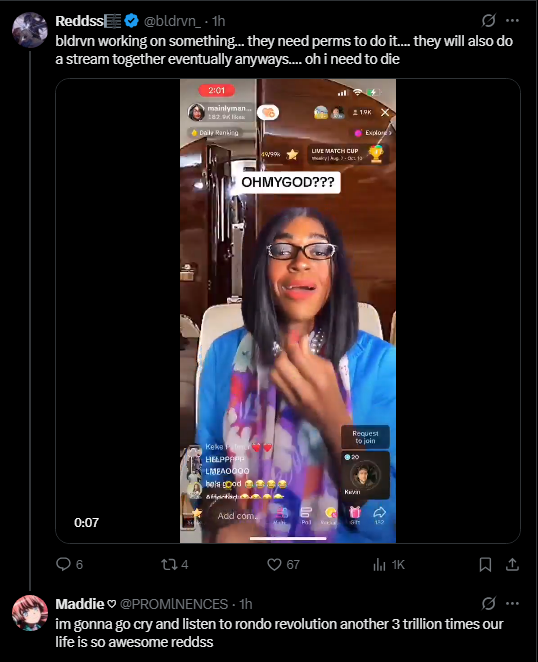Open Grok explain icon on Reddss tweet
538x662 pixels.
point(488,20)
